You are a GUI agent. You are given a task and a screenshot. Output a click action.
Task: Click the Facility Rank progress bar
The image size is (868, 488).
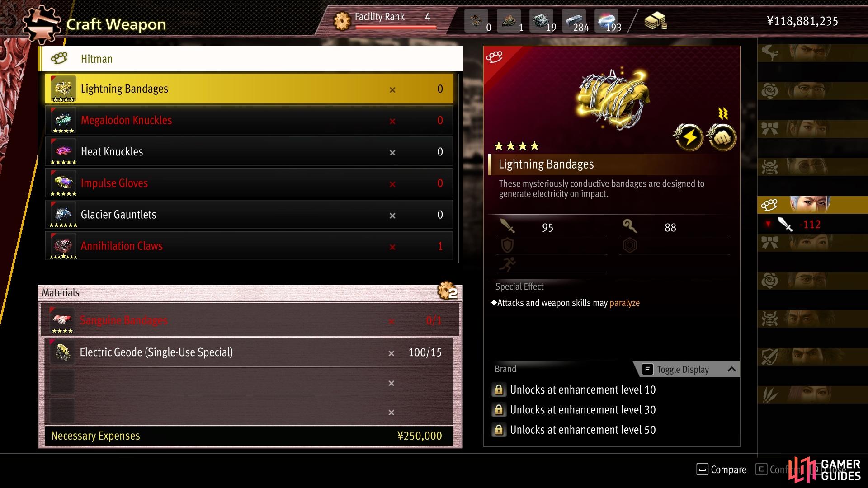click(x=396, y=27)
